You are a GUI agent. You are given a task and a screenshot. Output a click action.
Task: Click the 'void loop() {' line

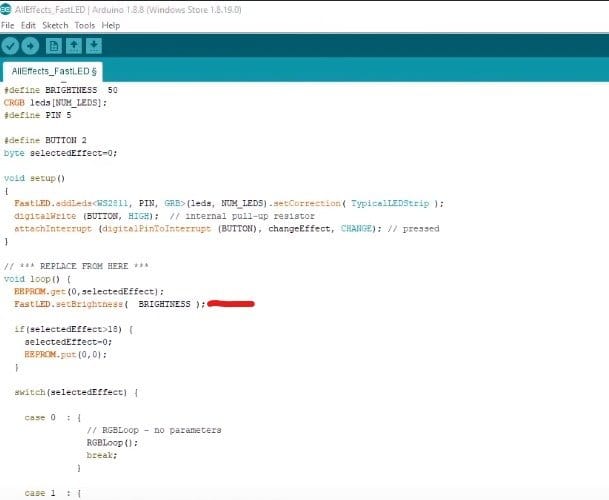38,279
